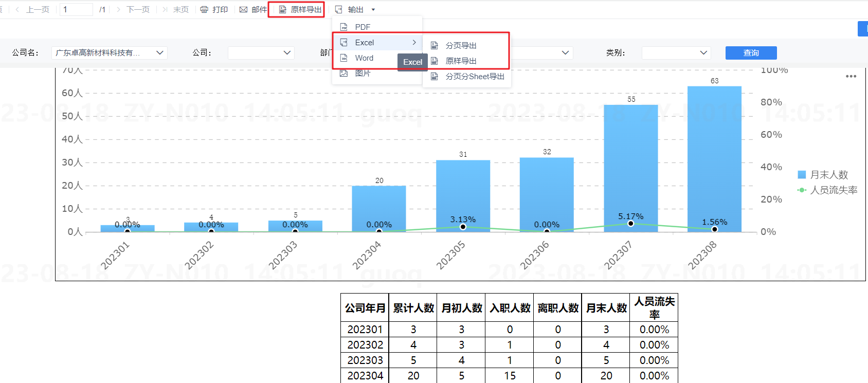Expand the small arrow beside 输出
This screenshot has height=383, width=868.
[373, 10]
